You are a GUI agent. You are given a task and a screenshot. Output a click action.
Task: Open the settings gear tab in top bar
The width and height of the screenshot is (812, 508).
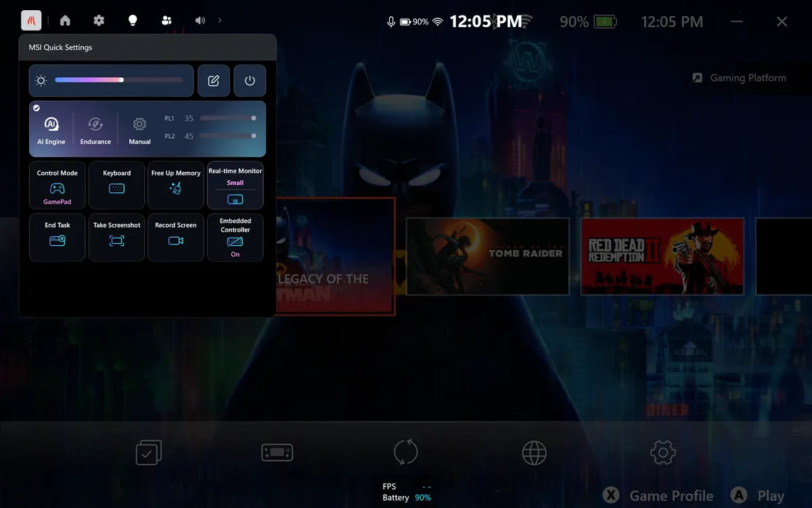click(x=99, y=20)
